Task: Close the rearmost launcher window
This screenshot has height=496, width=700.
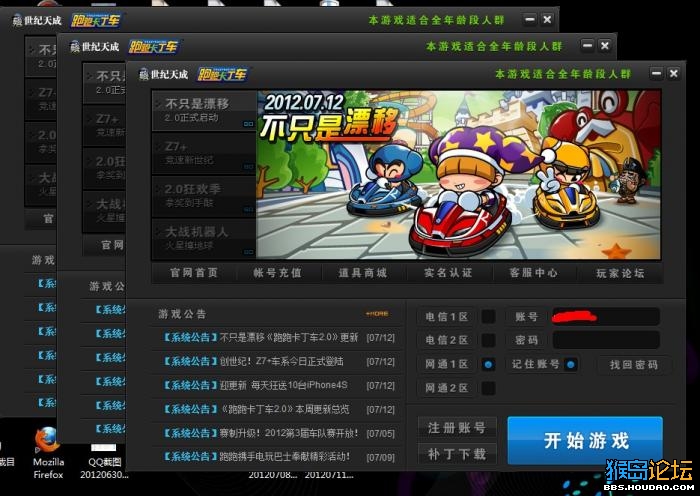Action: 547,19
